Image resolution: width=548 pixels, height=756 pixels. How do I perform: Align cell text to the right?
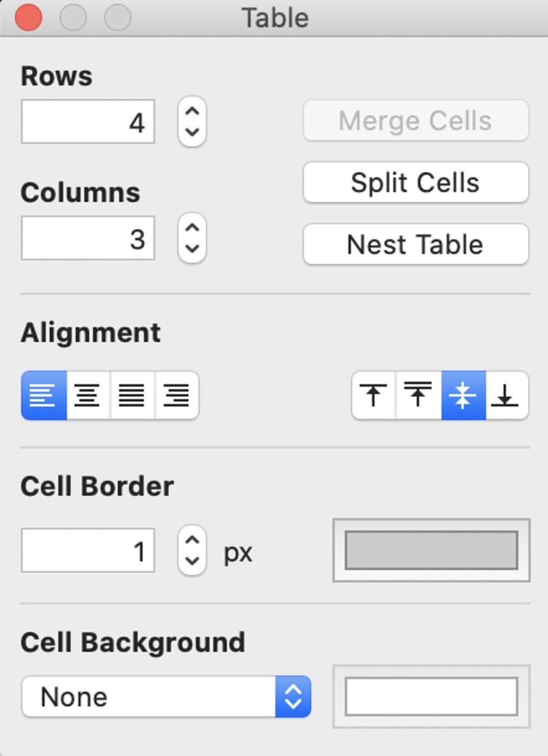point(177,395)
